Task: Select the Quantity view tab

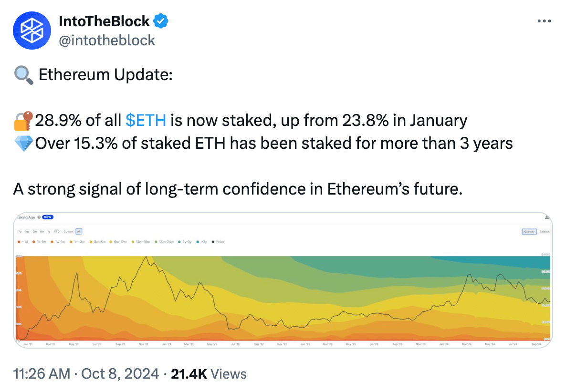Action: [529, 231]
